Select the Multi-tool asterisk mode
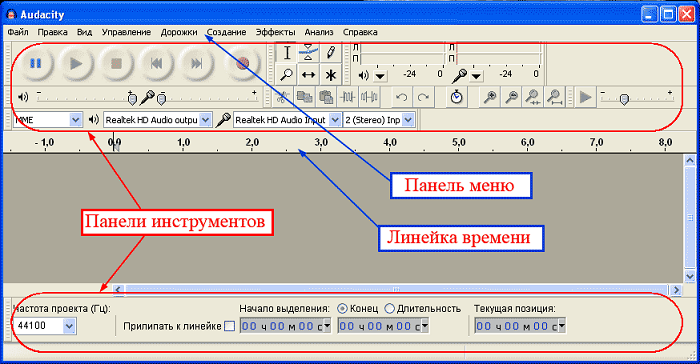The width and height of the screenshot is (700, 364). [331, 75]
